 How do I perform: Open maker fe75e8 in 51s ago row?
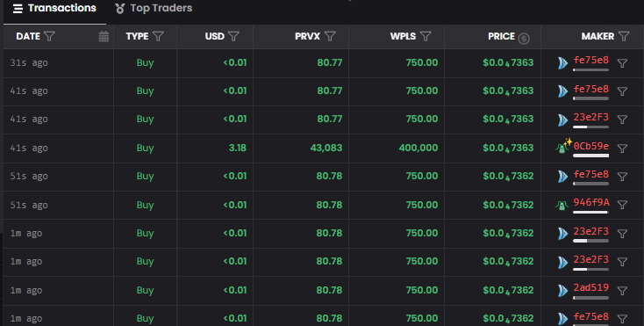click(591, 174)
